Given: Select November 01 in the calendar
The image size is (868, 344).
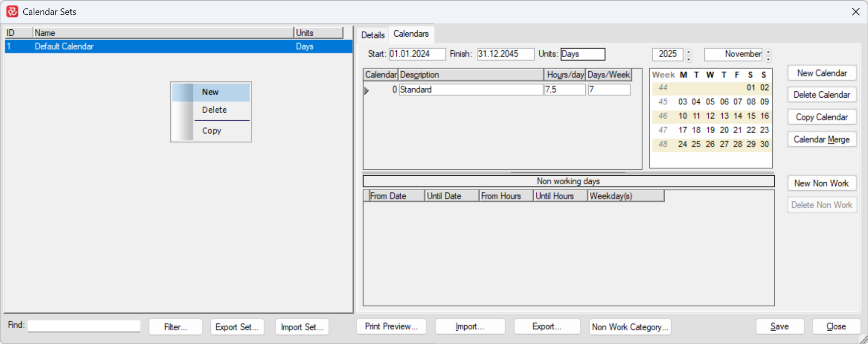Looking at the screenshot, I should point(751,87).
